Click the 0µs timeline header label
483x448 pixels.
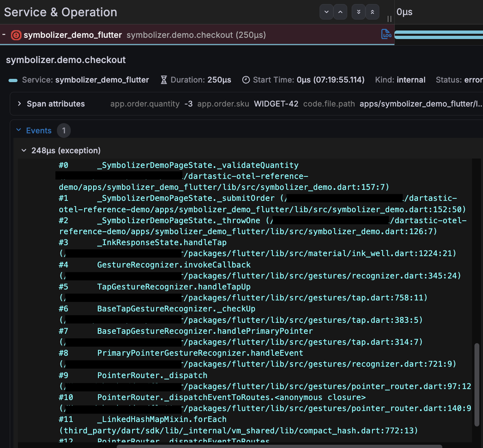pyautogui.click(x=405, y=12)
